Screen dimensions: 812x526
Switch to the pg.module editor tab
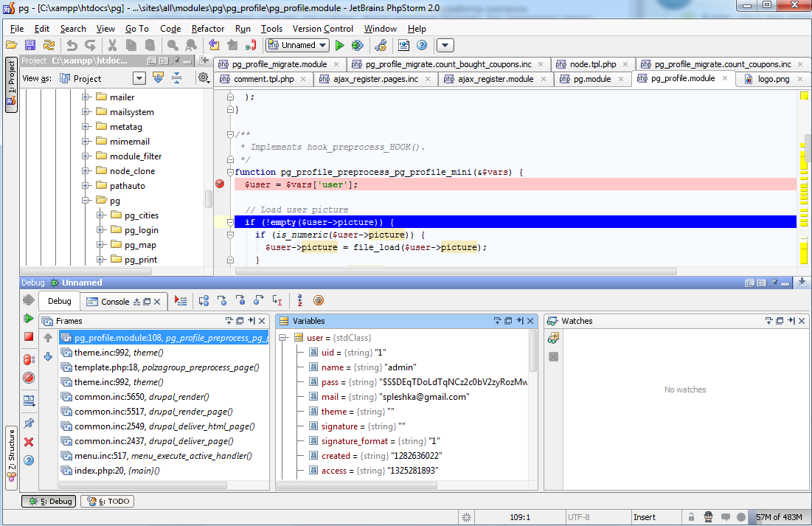click(x=591, y=79)
